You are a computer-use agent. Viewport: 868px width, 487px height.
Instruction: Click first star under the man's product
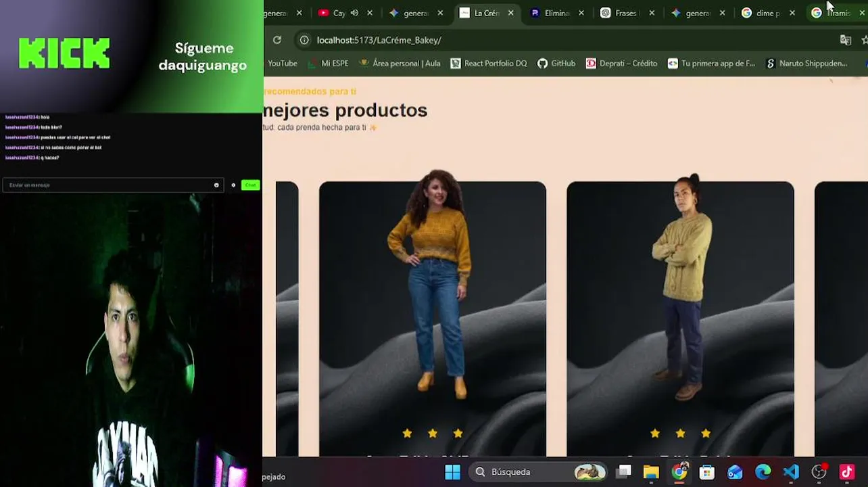click(654, 433)
